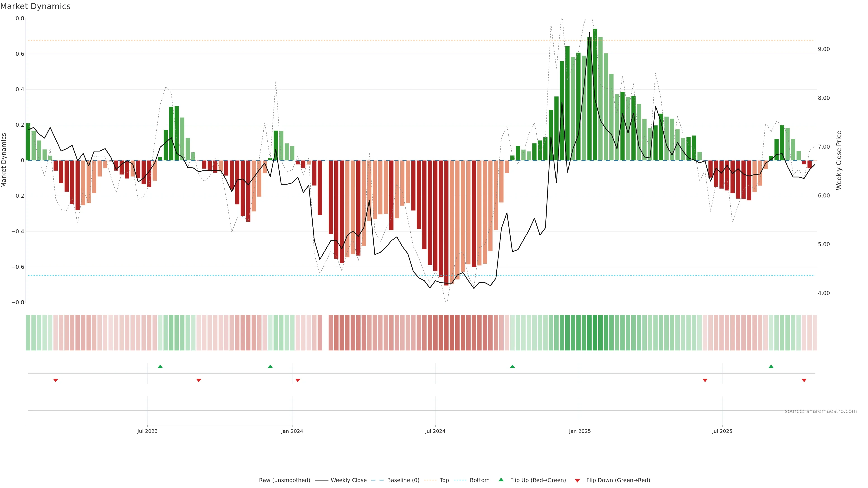This screenshot has width=868, height=488.
Task: Click the rightmost red flip-down triangle marker
Action: [x=804, y=380]
